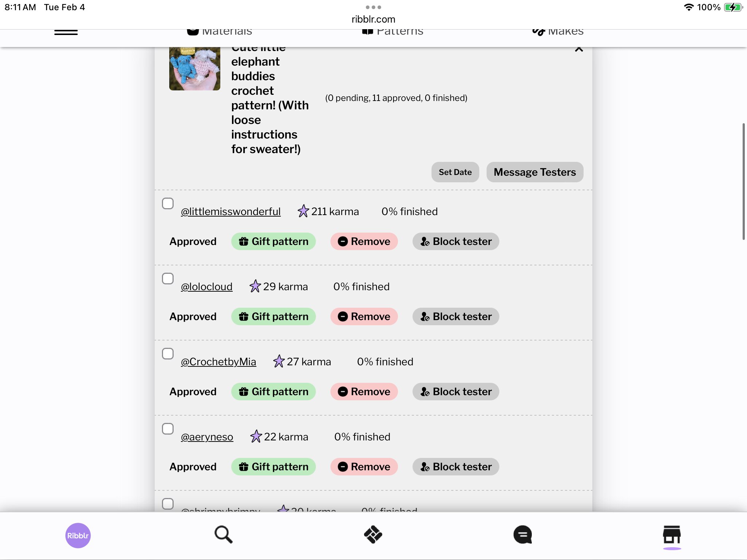Tap the star icon beside 211 karma
This screenshot has height=560, width=747.
click(303, 211)
